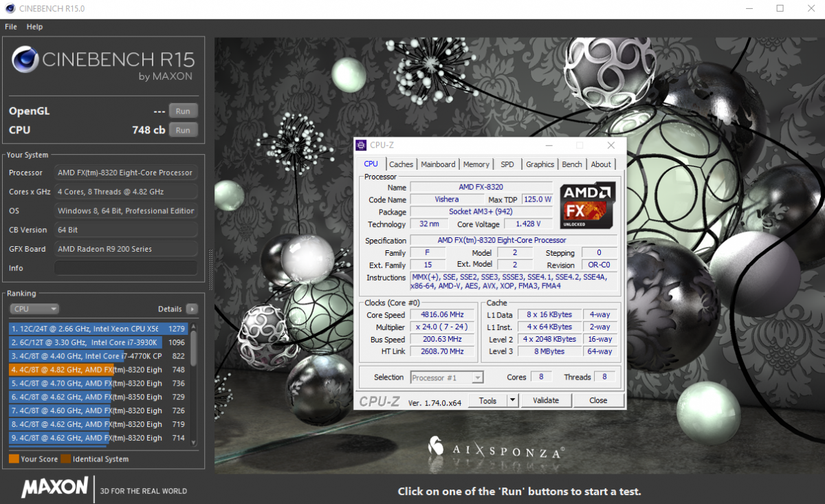Click the Revision value OR-C0
Viewport: 825px width, 504px height.
(599, 265)
